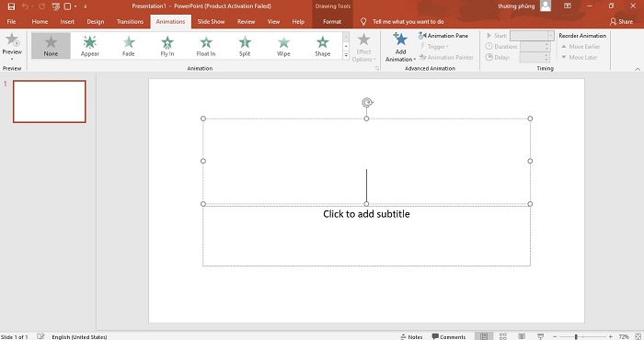Open Customize Quick Access Toolbar arrow

(85, 6)
